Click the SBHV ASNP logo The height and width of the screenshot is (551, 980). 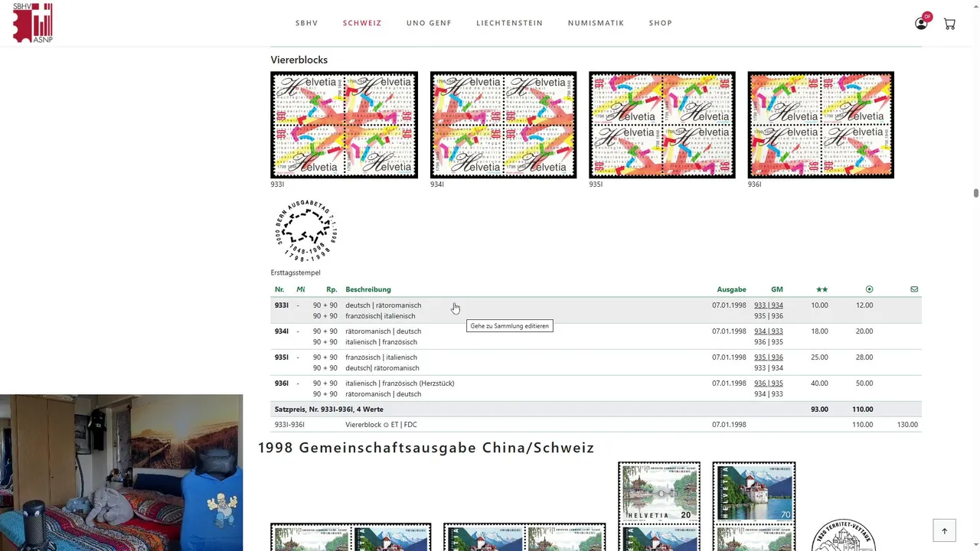33,22
